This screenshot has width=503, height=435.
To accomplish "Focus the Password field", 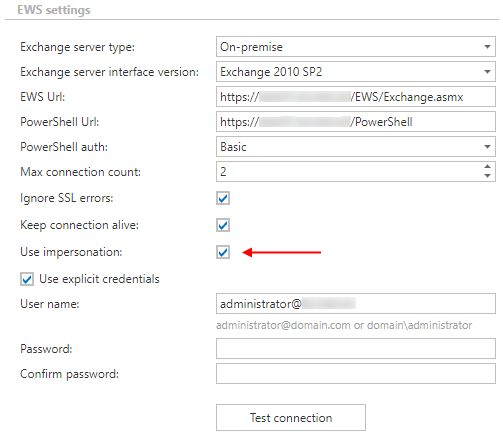I will point(356,349).
